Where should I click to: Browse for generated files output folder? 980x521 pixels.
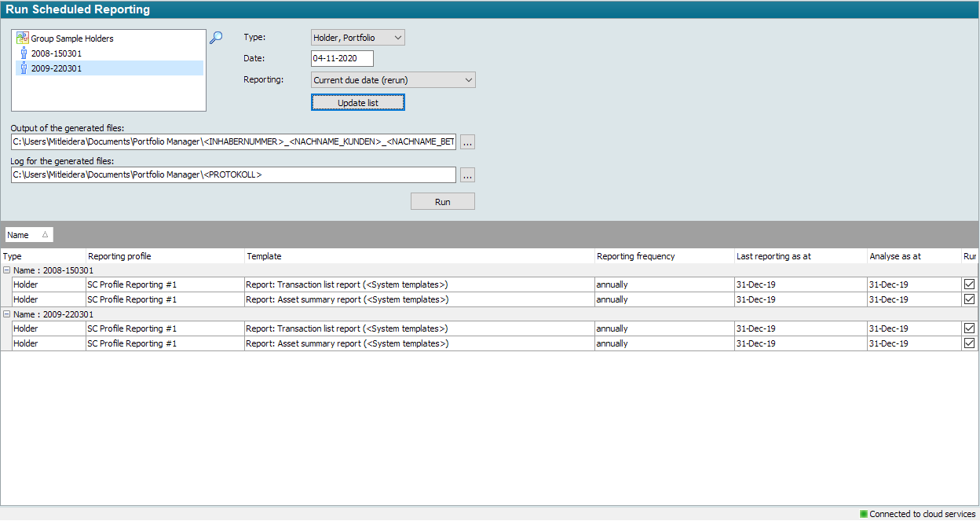pos(467,142)
